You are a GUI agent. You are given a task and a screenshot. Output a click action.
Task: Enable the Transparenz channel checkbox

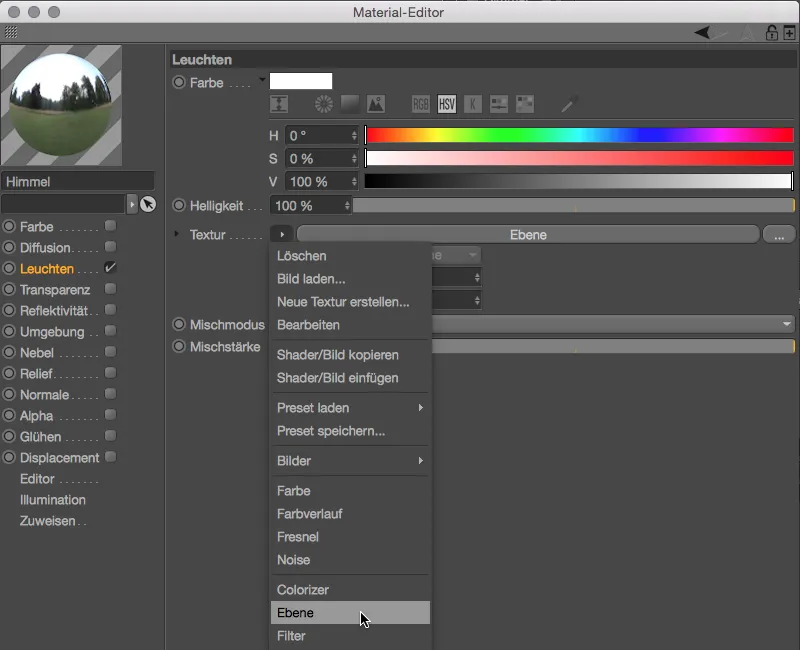[x=110, y=289]
